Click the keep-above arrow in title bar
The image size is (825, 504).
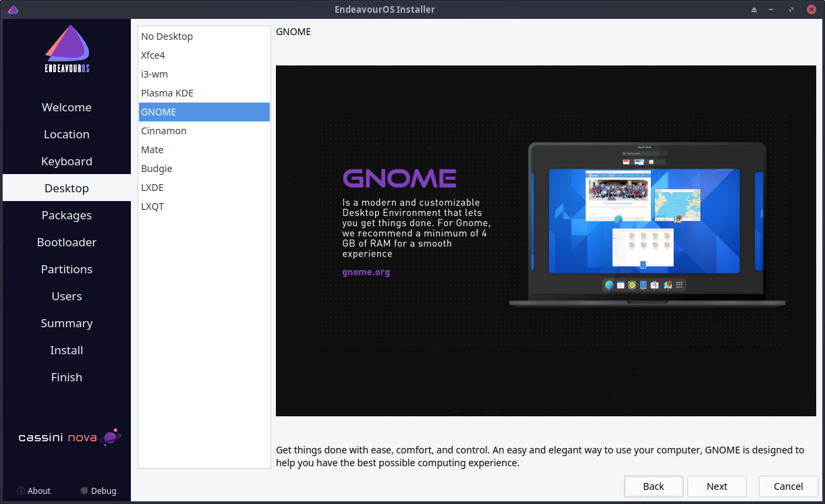(x=754, y=9)
